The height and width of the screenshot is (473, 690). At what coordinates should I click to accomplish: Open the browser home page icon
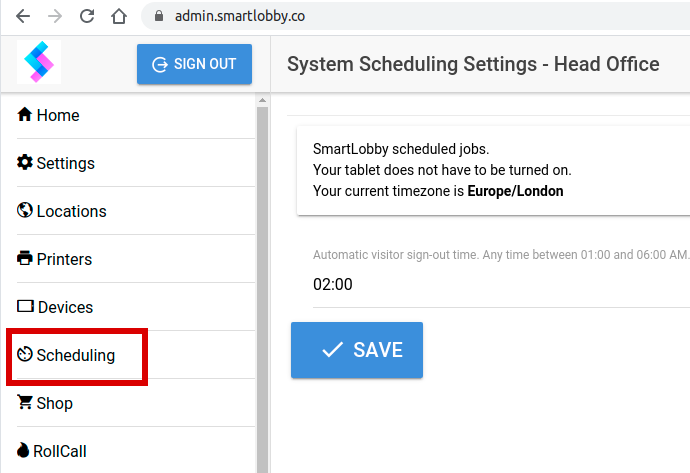119,16
